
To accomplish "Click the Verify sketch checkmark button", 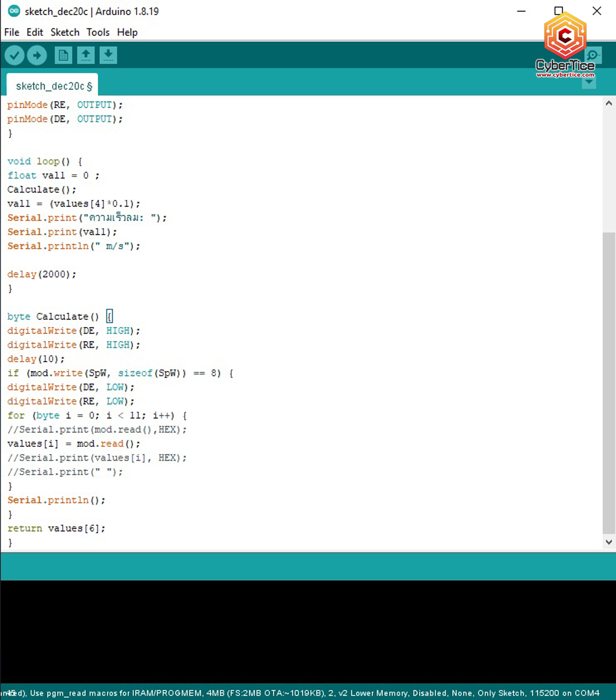I will coord(14,55).
